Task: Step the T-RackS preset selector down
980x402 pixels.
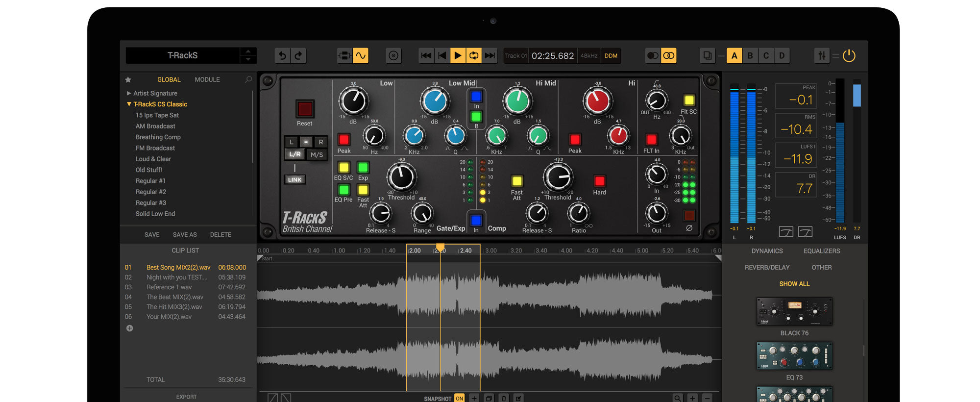Action: 248,60
